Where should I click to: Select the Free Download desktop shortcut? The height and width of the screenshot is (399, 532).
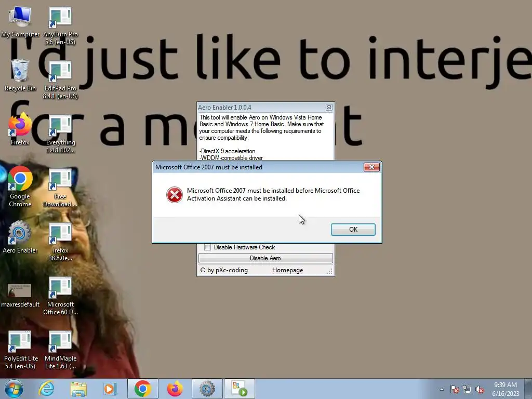60,188
